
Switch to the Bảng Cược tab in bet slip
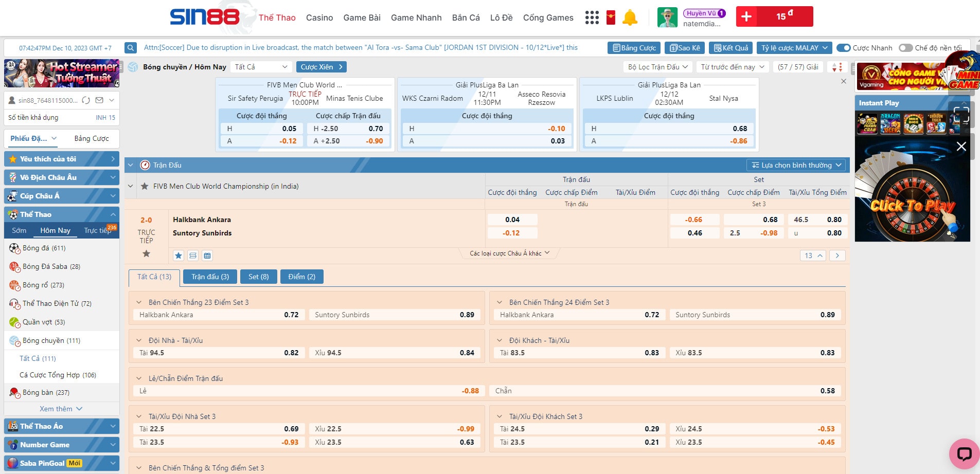click(x=92, y=138)
